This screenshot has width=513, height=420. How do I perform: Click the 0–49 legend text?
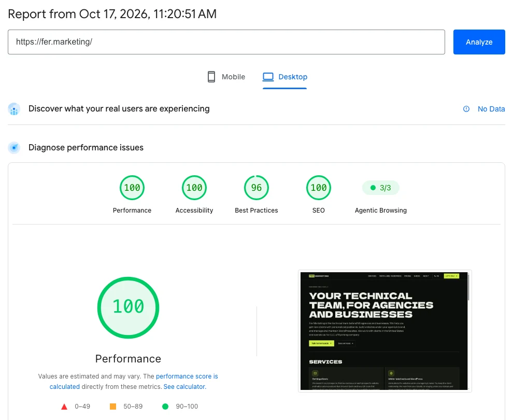pos(82,407)
